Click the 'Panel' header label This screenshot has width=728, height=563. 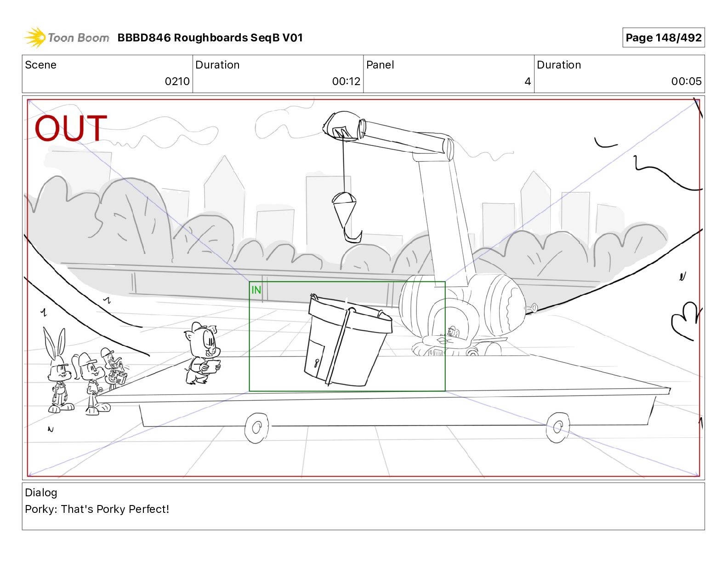point(380,65)
